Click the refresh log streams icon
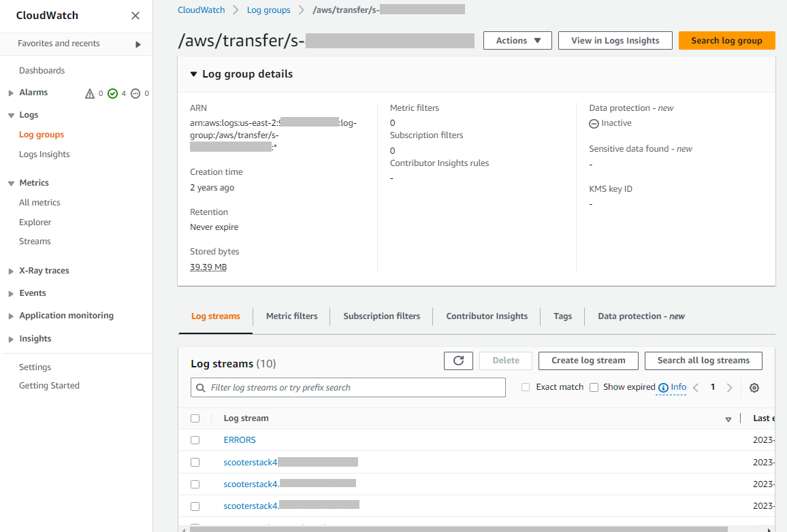787x532 pixels. [x=458, y=361]
